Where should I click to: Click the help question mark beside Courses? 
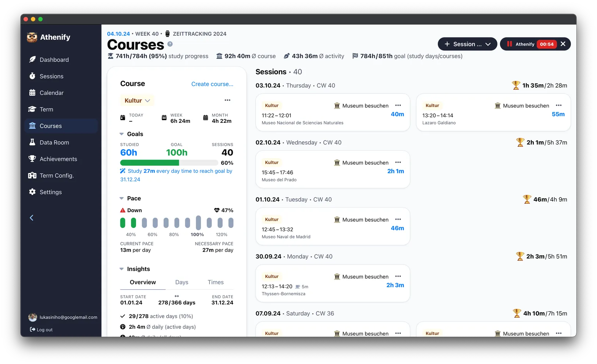[x=170, y=44]
